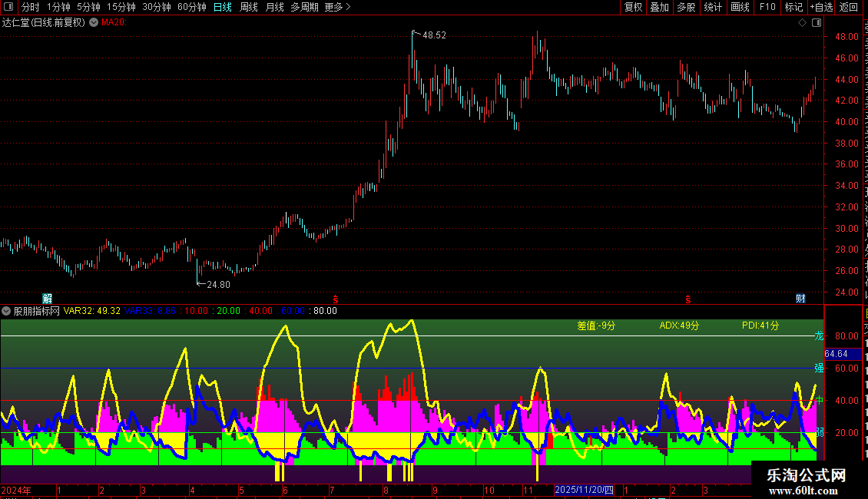Screen dimensions: 868x499
Task: Toggle the round arrow beside 股朋指标网 indicator
Action: [6, 311]
